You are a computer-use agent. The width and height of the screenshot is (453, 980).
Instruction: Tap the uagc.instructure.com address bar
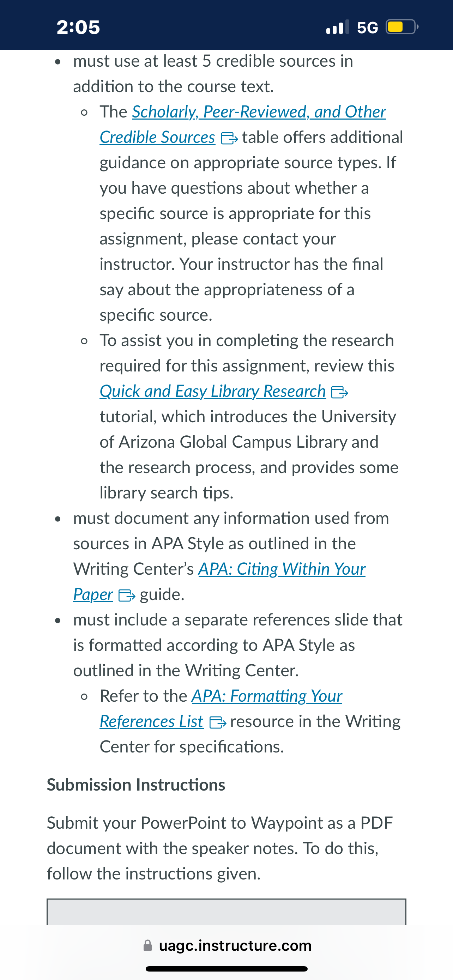coord(227,945)
